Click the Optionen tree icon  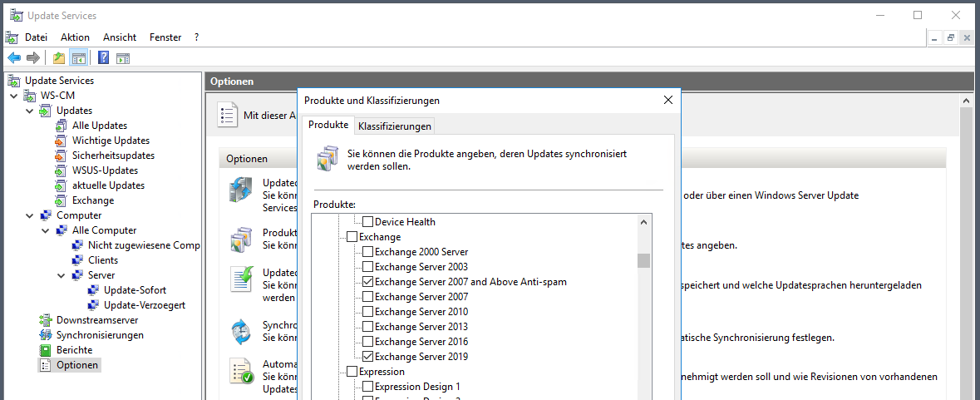(x=45, y=365)
